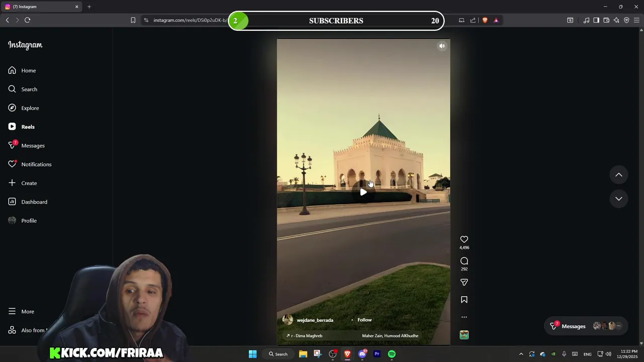
Task: Go to next reel with down chevron
Action: point(619,199)
